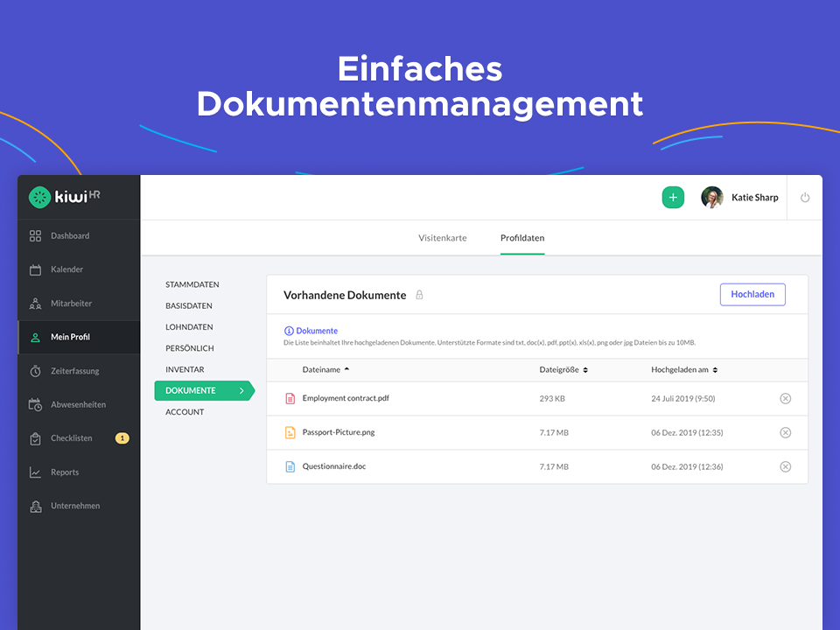Select PERSÖNLICH in profile menu
The height and width of the screenshot is (630, 840).
tap(190, 348)
